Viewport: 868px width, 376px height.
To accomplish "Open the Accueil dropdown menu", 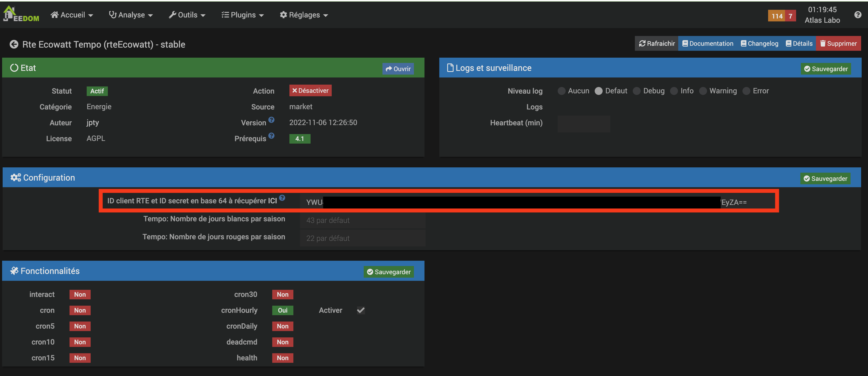I will (x=72, y=15).
